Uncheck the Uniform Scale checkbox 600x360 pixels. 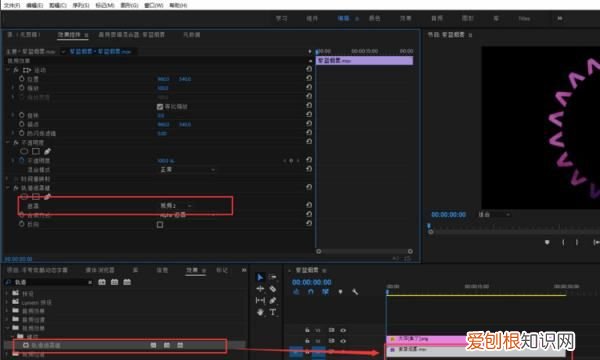coord(160,106)
